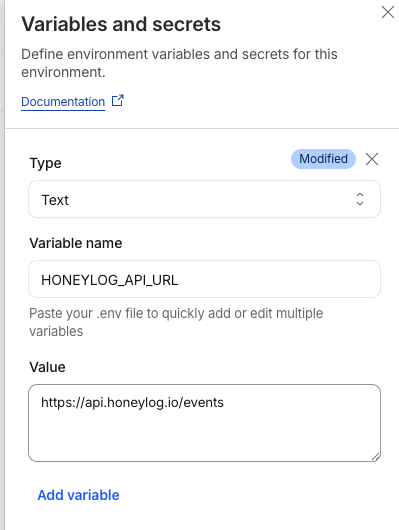Viewport: 399px width, 530px height.
Task: Click the 'Variables and secrets' heading
Action: pyautogui.click(x=121, y=24)
